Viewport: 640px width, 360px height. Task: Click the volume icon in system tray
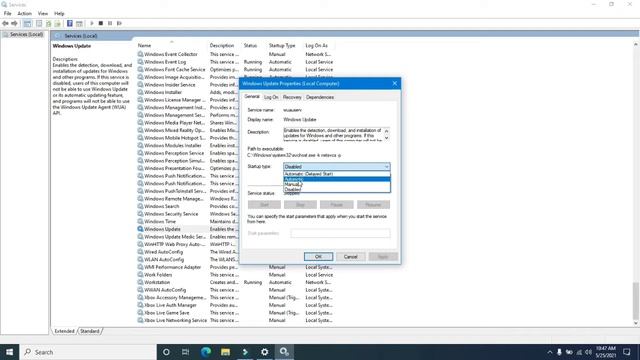click(588, 352)
